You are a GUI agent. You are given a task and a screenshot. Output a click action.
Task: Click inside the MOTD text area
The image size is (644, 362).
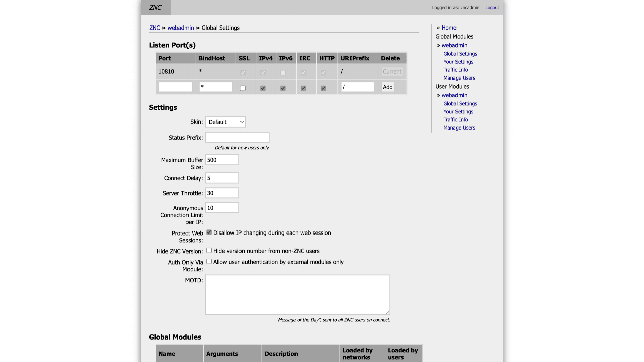[x=298, y=295]
